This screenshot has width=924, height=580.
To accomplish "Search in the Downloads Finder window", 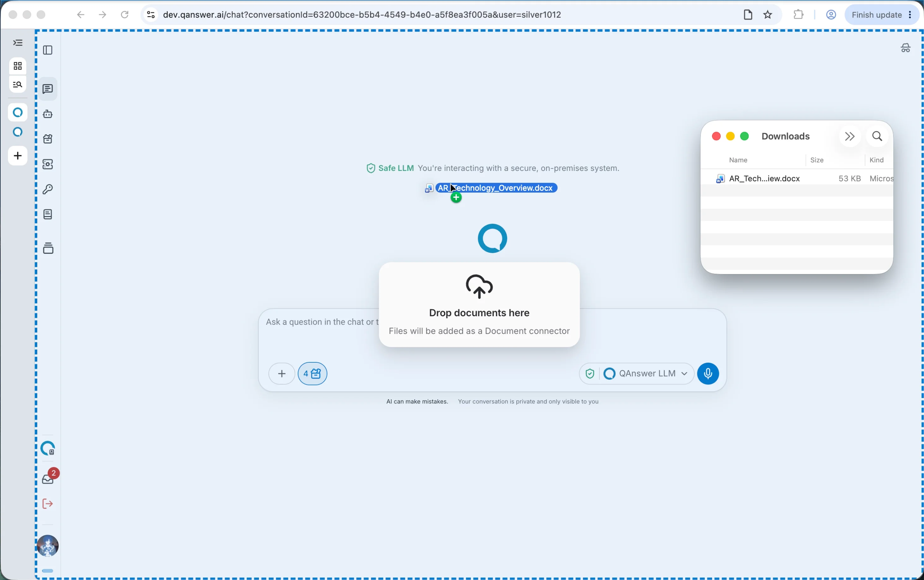I will coord(877,136).
